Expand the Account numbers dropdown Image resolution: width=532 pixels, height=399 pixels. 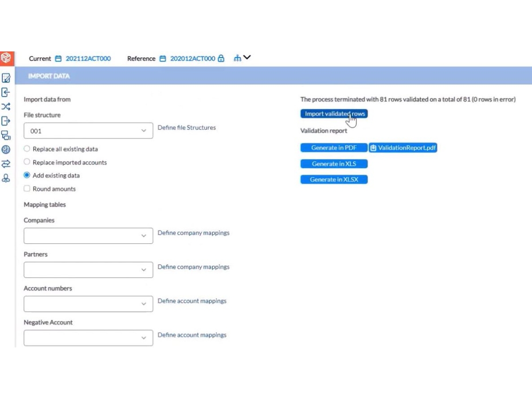(88, 304)
